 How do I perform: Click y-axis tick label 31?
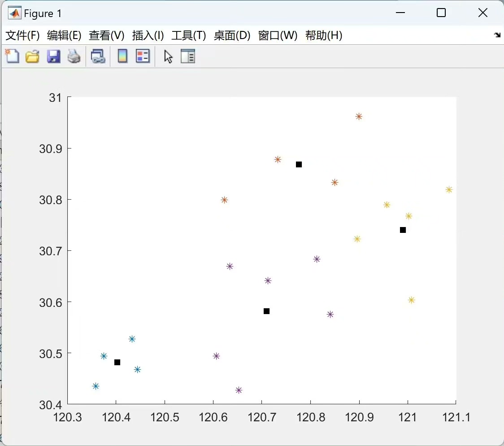pyautogui.click(x=55, y=98)
